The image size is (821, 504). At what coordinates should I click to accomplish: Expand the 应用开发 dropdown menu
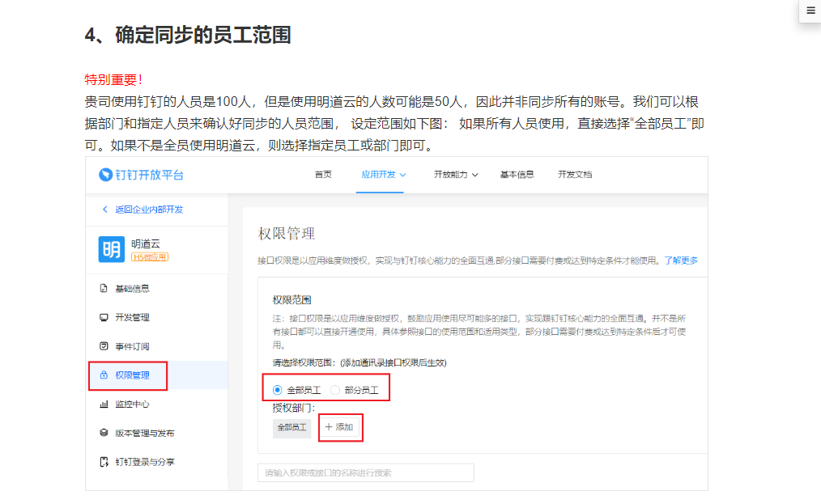pyautogui.click(x=383, y=175)
